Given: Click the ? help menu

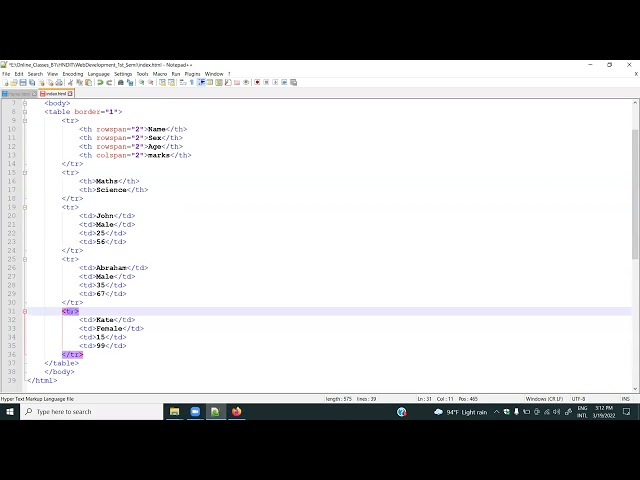Looking at the screenshot, I should [229, 74].
